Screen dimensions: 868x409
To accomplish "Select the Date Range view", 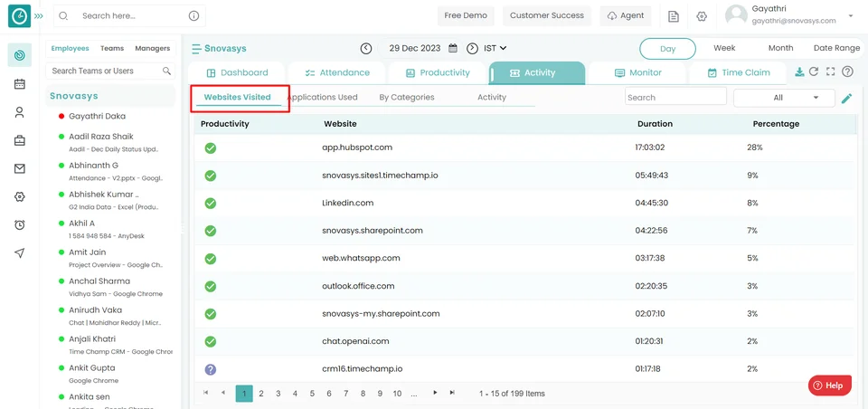I will click(836, 48).
